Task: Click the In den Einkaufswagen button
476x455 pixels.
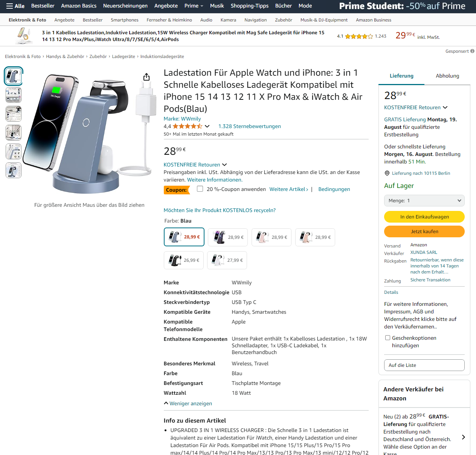Action: (x=424, y=217)
